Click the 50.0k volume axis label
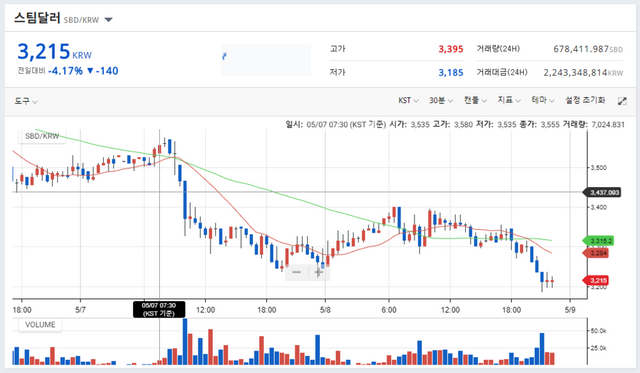 tap(599, 331)
